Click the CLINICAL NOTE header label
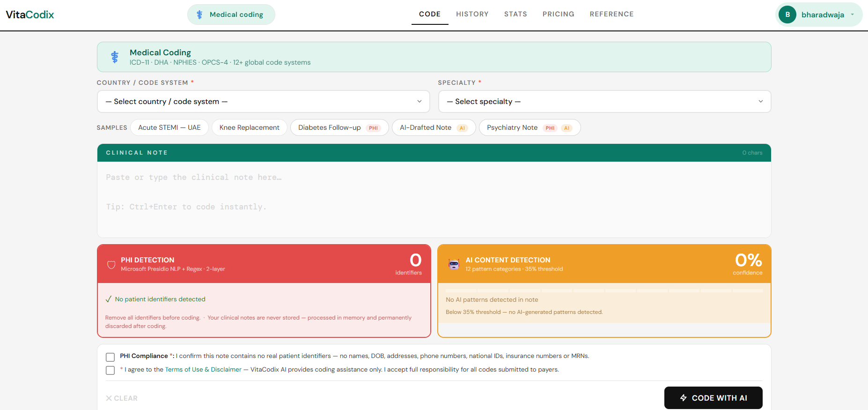Screen dimensions: 868x410 137,153
